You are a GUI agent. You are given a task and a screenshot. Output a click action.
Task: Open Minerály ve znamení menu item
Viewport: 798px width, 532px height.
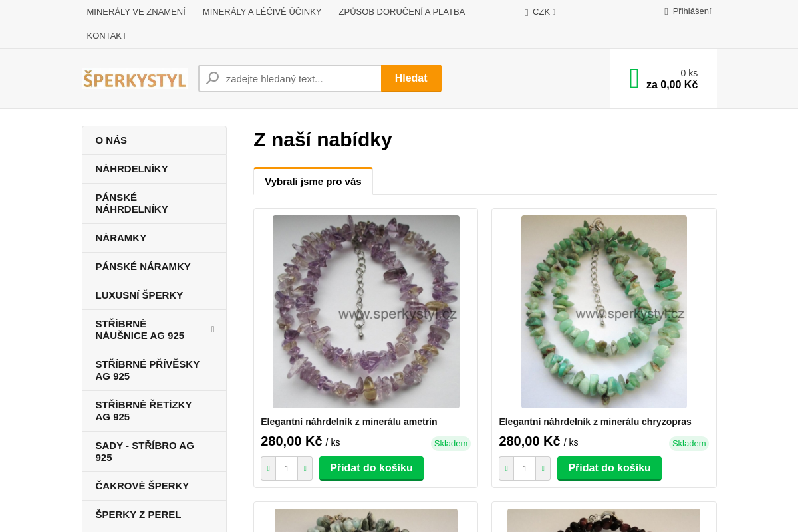(136, 12)
